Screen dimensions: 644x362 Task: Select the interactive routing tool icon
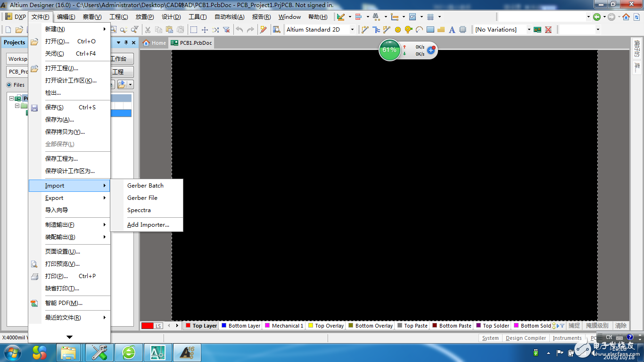(x=365, y=30)
